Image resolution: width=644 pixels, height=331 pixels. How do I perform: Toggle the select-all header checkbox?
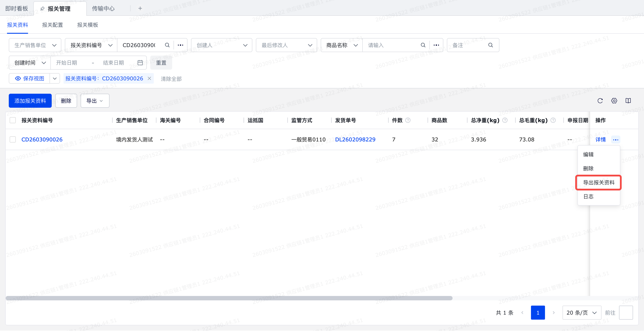tap(13, 120)
